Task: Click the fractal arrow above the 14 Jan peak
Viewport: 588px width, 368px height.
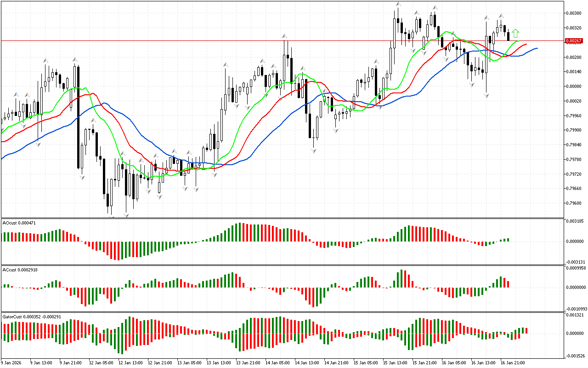Action: [285, 36]
